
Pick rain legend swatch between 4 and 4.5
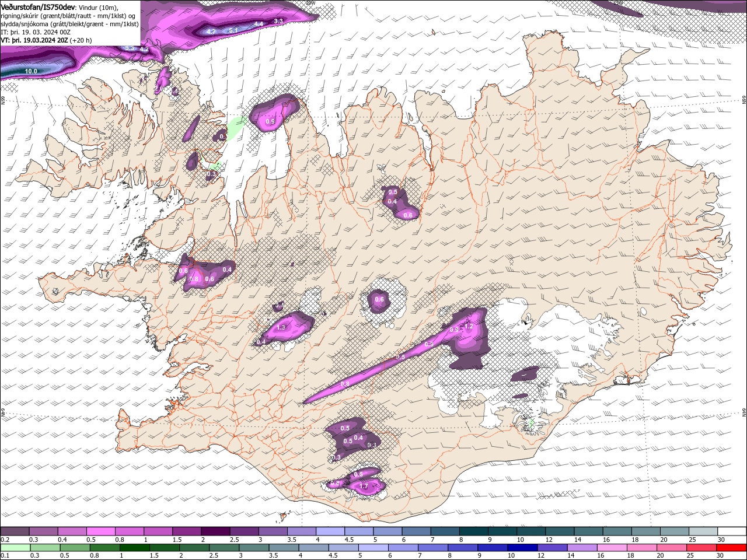(x=314, y=548)
